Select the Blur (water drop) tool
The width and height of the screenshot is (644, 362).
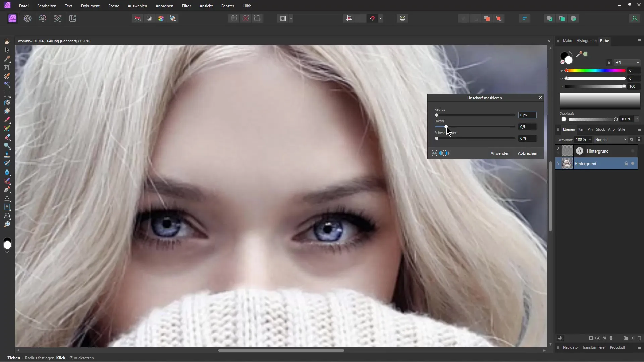[7, 172]
